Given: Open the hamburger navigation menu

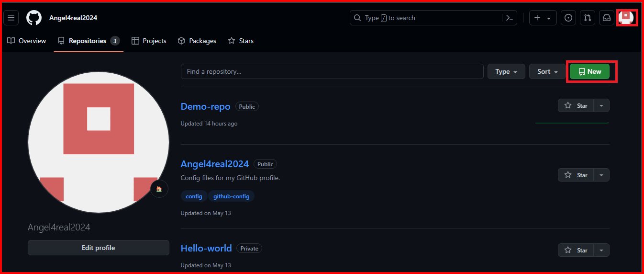Looking at the screenshot, I should pyautogui.click(x=11, y=18).
